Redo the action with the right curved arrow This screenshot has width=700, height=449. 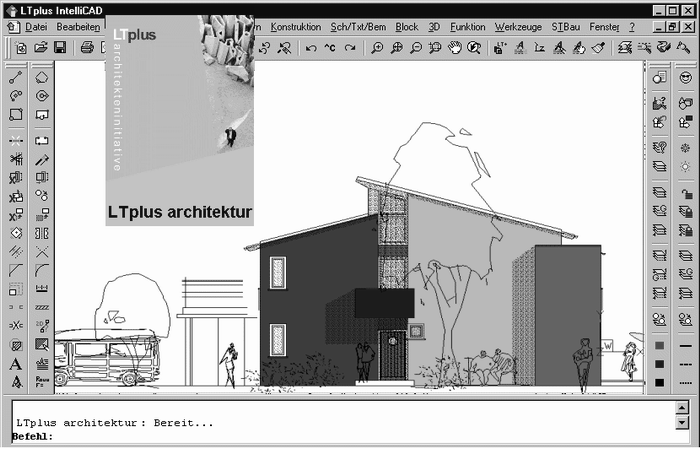pos(350,48)
